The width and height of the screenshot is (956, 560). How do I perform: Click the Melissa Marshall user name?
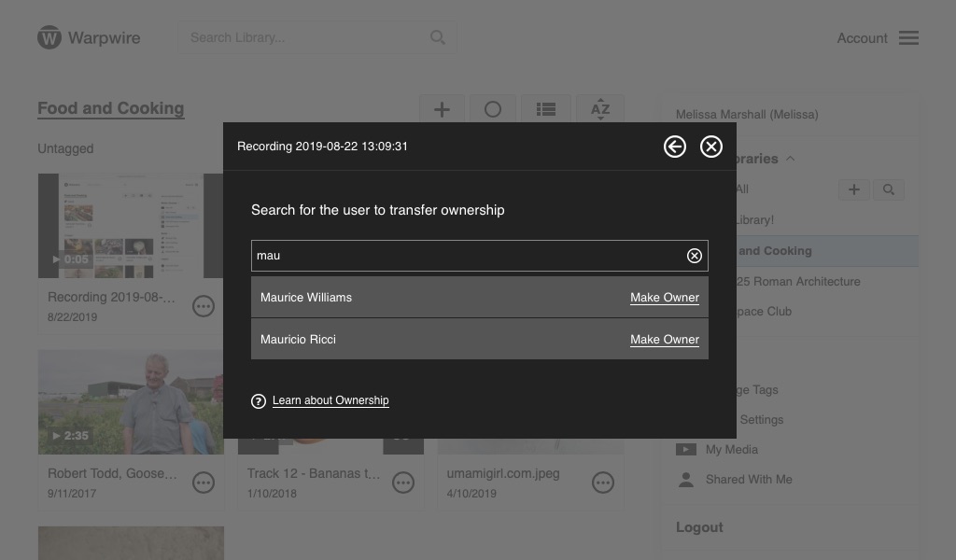(x=747, y=115)
